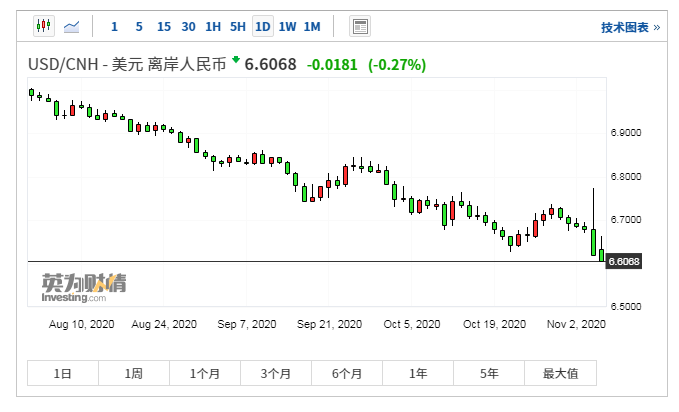This screenshot has width=679, height=412.
Task: Select the 1日 range tab
Action: (62, 373)
